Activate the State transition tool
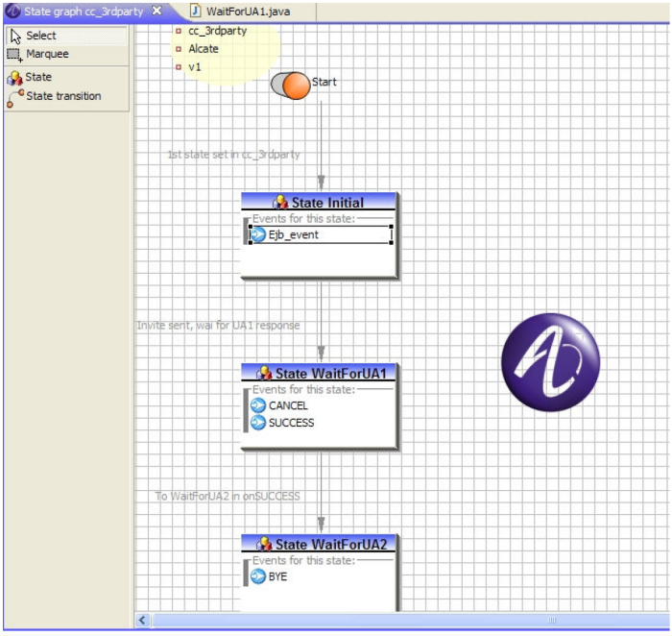672x636 pixels. pyautogui.click(x=62, y=96)
